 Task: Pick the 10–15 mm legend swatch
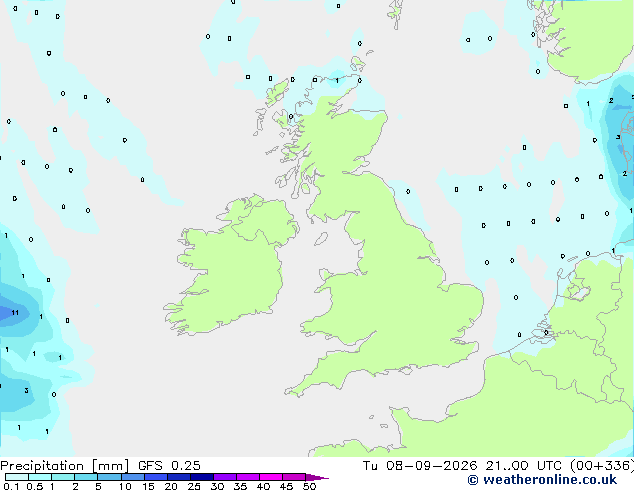pos(132,477)
